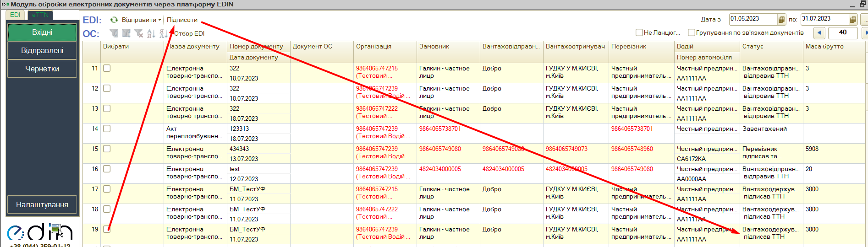
Task: Click the first filter funnel icon
Action: tap(114, 33)
